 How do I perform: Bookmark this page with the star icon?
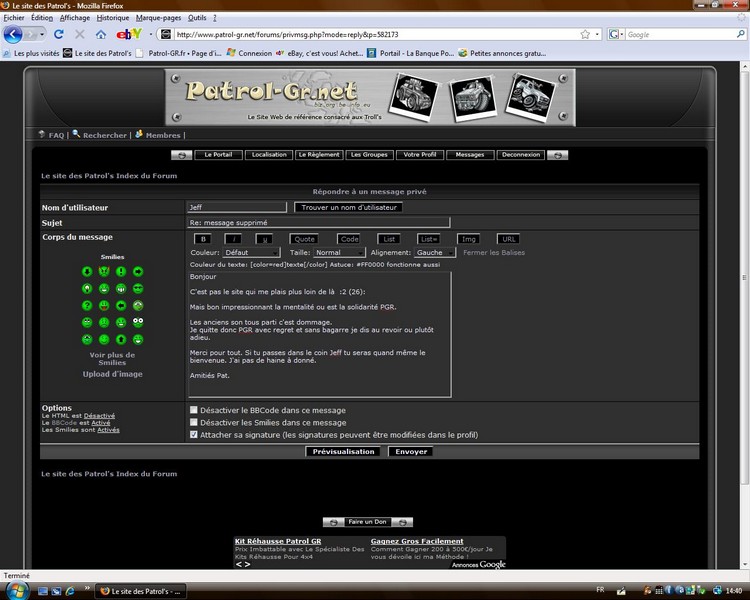point(585,34)
